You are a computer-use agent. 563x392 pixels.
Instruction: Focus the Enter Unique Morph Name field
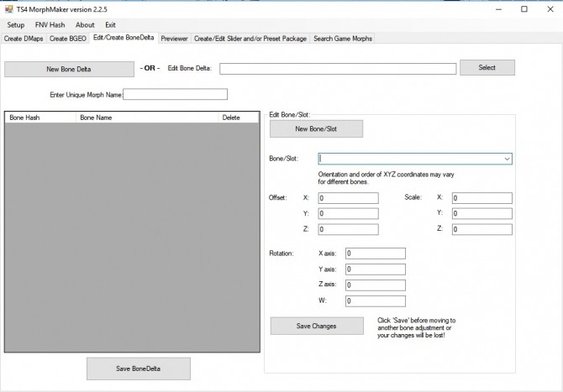click(x=175, y=95)
